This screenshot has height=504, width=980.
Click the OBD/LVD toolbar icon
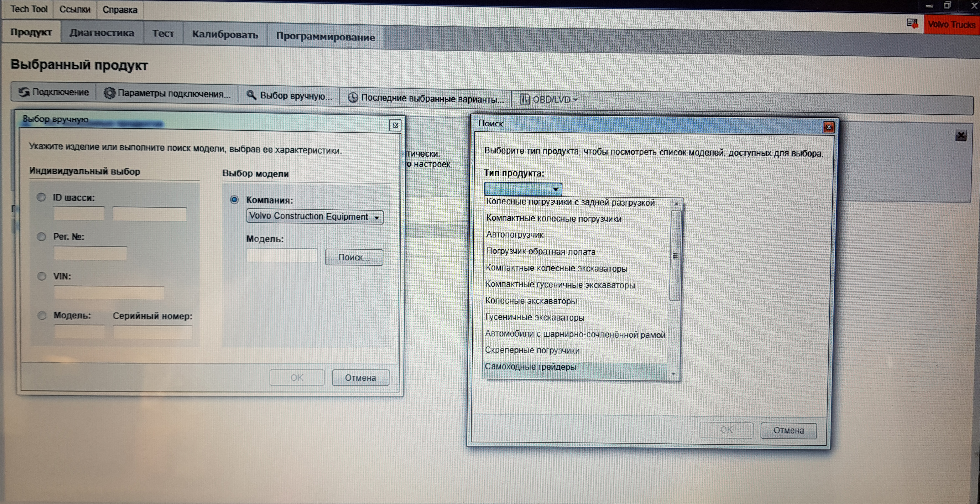point(525,99)
